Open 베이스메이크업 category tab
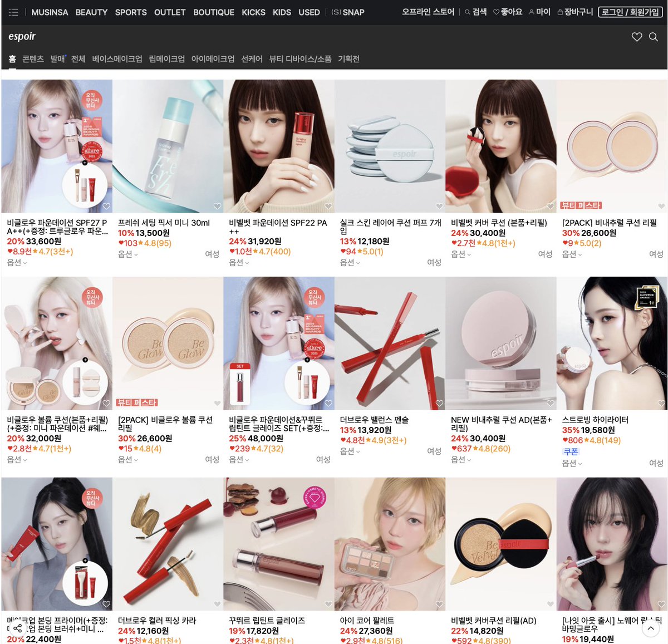This screenshot has height=644, width=668. tap(117, 59)
